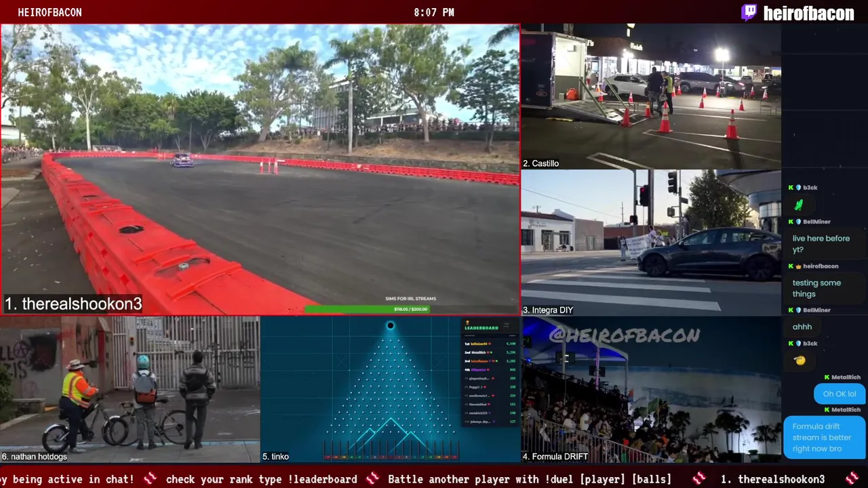Click the Plinko ball drop hole
The width and height of the screenshot is (868, 488).
coord(390,325)
